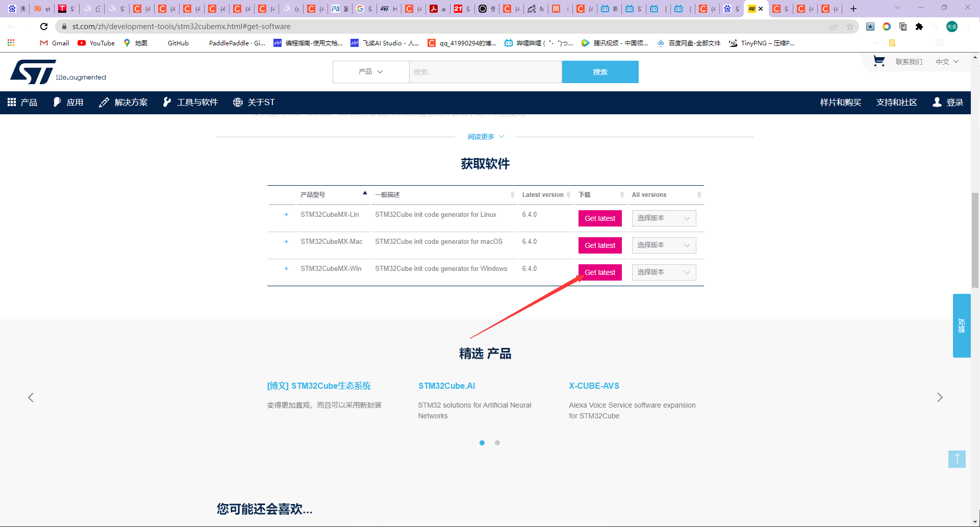Open the 选择版本 dropdown for STM32CubeMX-Win
980x527 pixels.
coord(664,272)
